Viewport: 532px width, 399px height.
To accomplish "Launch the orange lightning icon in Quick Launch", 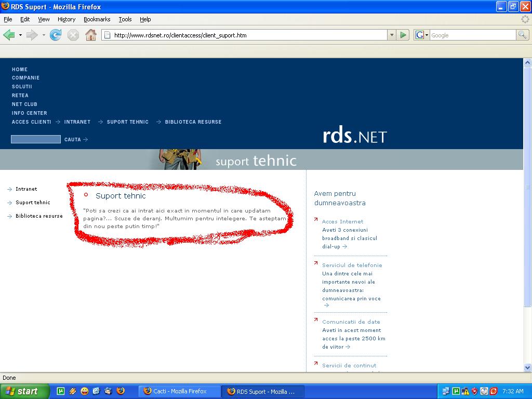I will [x=72, y=391].
